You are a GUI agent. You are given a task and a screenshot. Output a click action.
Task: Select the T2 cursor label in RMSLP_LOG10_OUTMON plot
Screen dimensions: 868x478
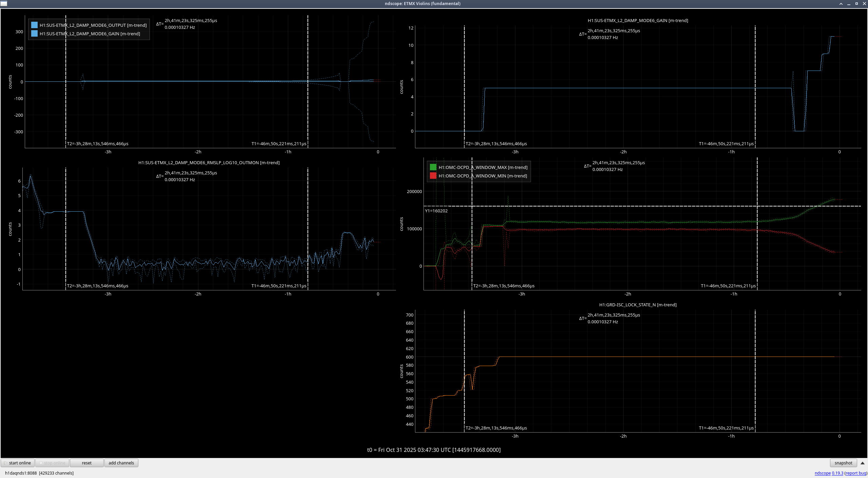point(98,286)
